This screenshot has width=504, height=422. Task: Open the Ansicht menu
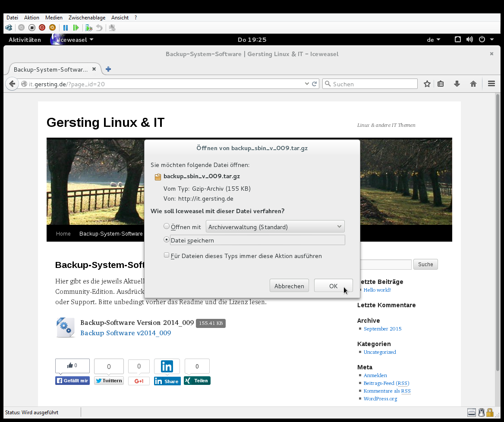120,18
